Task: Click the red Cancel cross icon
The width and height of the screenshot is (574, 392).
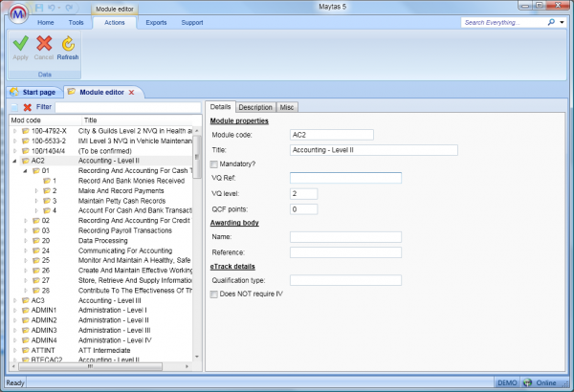Action: [x=43, y=43]
